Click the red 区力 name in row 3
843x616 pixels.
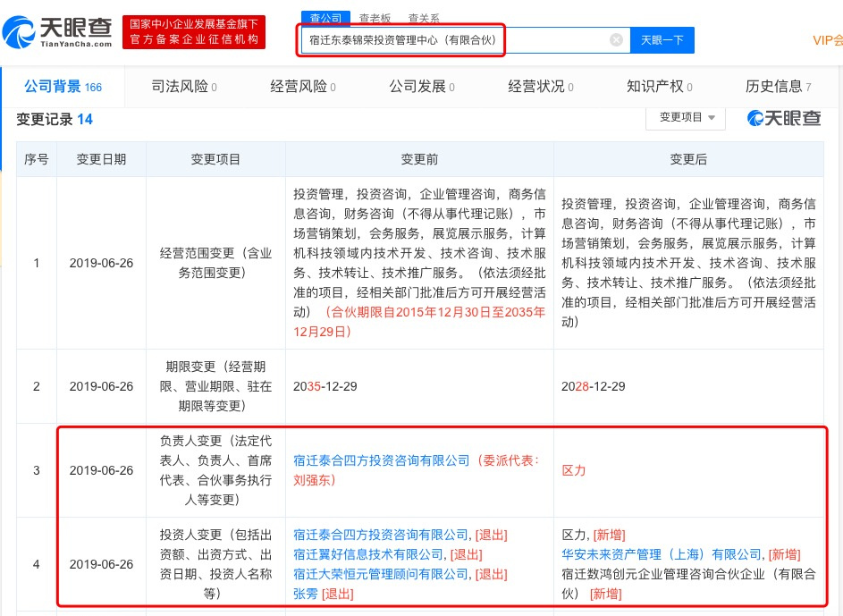coord(574,470)
